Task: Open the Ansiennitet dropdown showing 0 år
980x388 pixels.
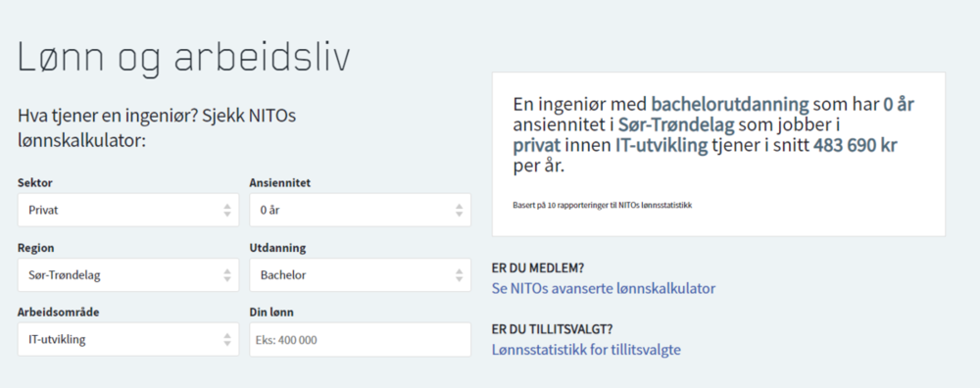Action: 360,210
